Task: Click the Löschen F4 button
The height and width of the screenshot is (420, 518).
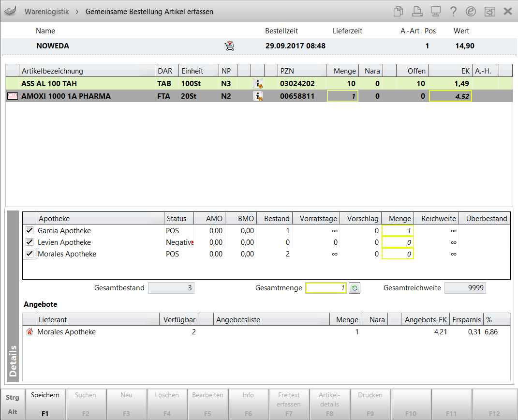Action: [167, 404]
